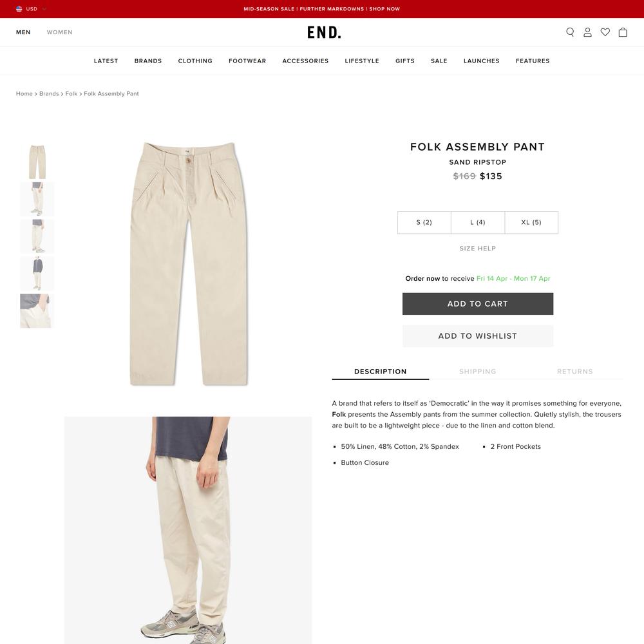This screenshot has height=644, width=644.
Task: Open the Size Help link
Action: (x=478, y=249)
